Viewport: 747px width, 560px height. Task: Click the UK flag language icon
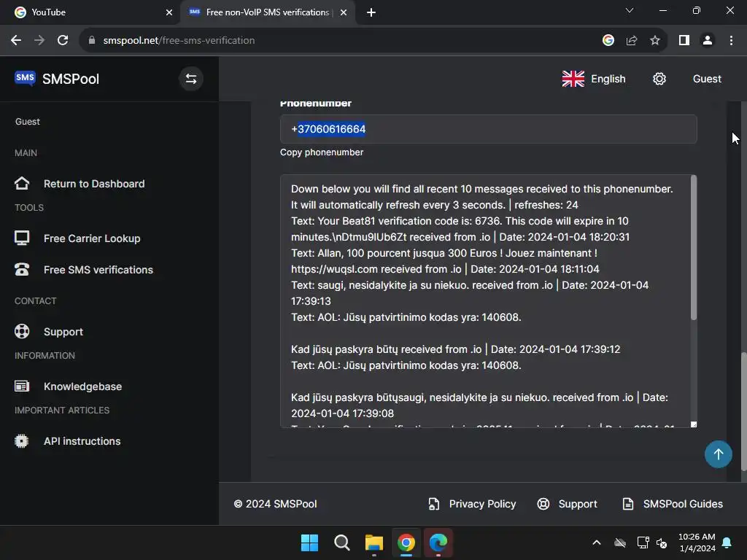(573, 79)
